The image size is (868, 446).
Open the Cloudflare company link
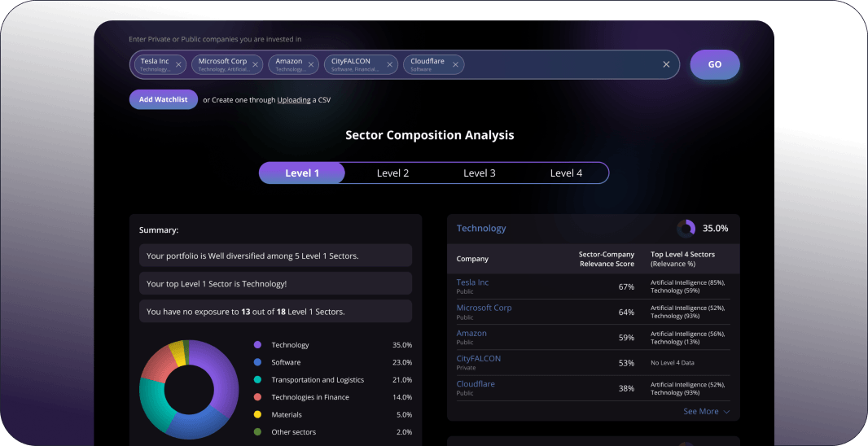coord(476,384)
